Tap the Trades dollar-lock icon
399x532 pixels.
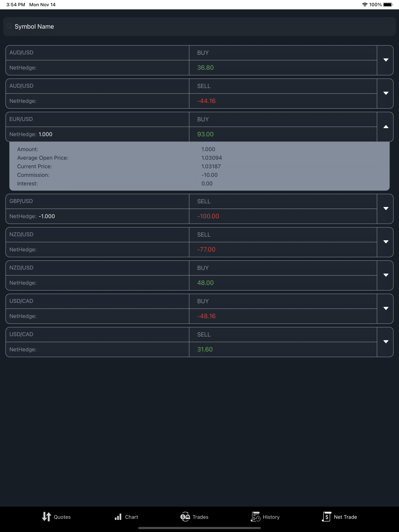point(185,517)
